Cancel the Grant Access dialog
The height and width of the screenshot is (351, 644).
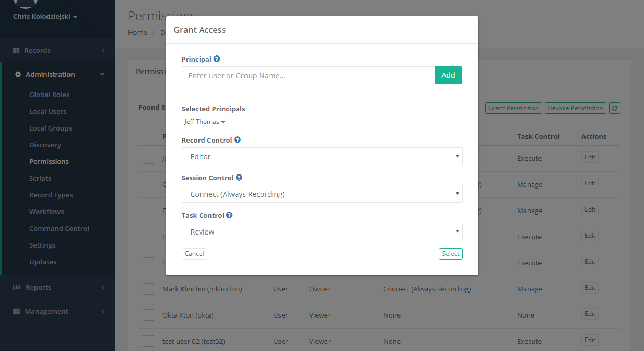(x=194, y=253)
